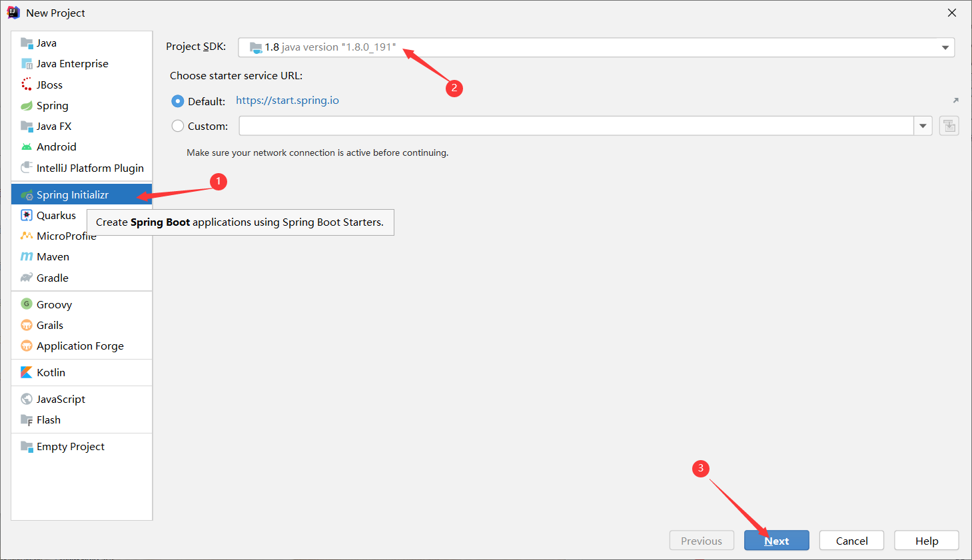
Task: Click the IntelliJ IDEA logo in title bar
Action: coord(13,13)
